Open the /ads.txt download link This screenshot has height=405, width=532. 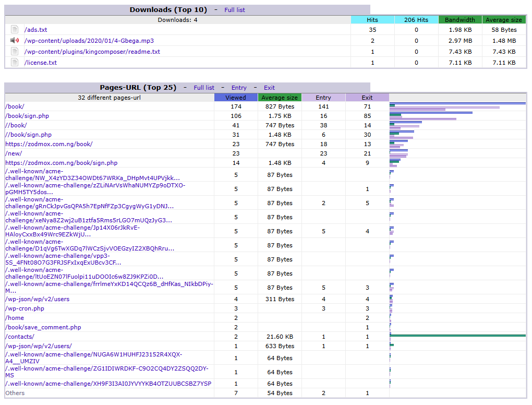tap(35, 30)
